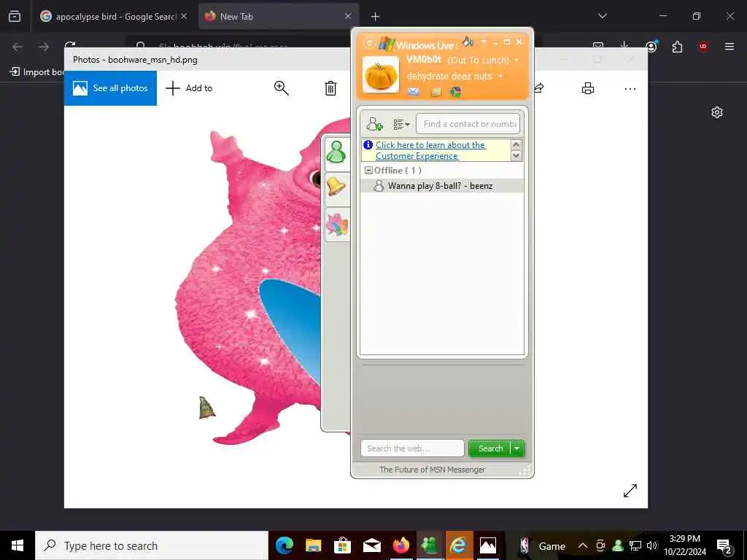Click the Firefox back arrow
747x560 pixels.
click(x=18, y=47)
